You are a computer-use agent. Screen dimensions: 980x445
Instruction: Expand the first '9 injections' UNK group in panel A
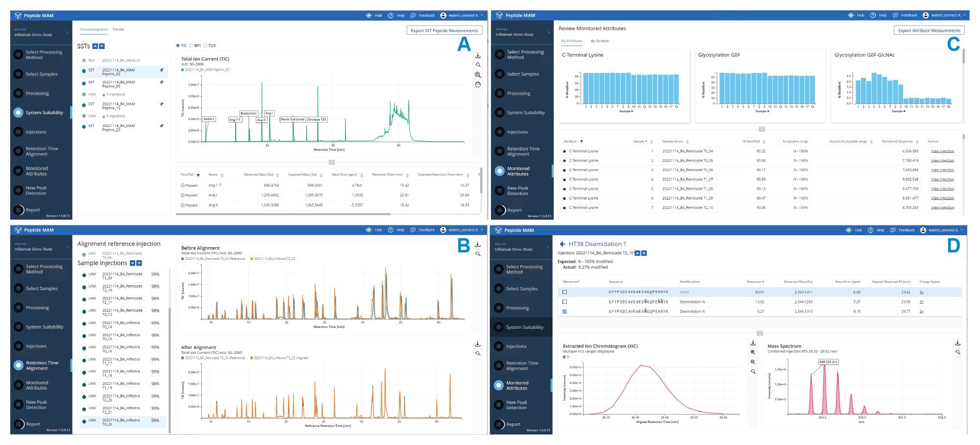104,95
